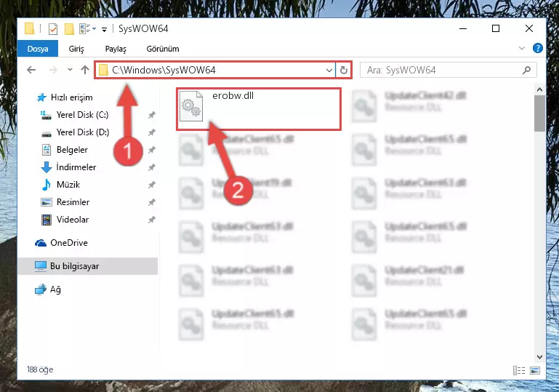Unpin Yerel Disk (C:) pin icon
This screenshot has height=392, width=559.
(x=151, y=115)
